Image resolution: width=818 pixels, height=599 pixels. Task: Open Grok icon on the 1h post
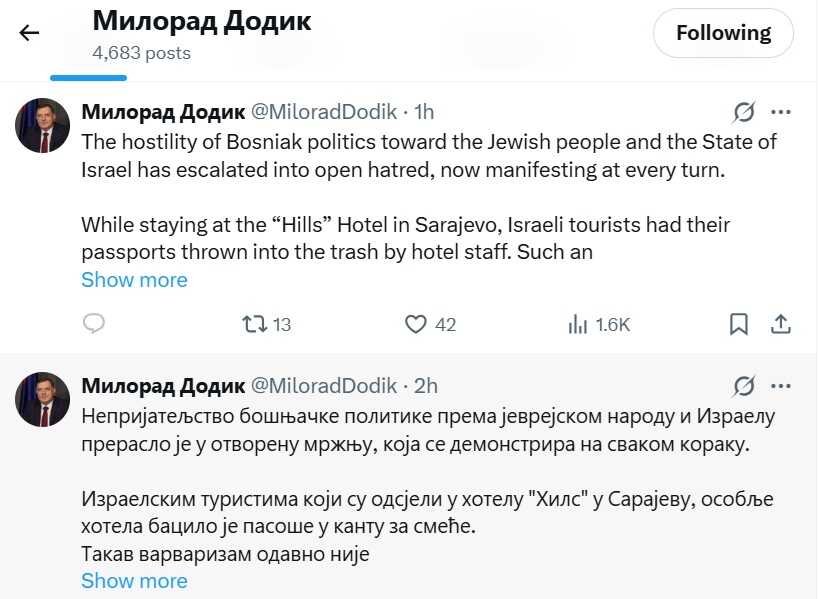click(743, 112)
